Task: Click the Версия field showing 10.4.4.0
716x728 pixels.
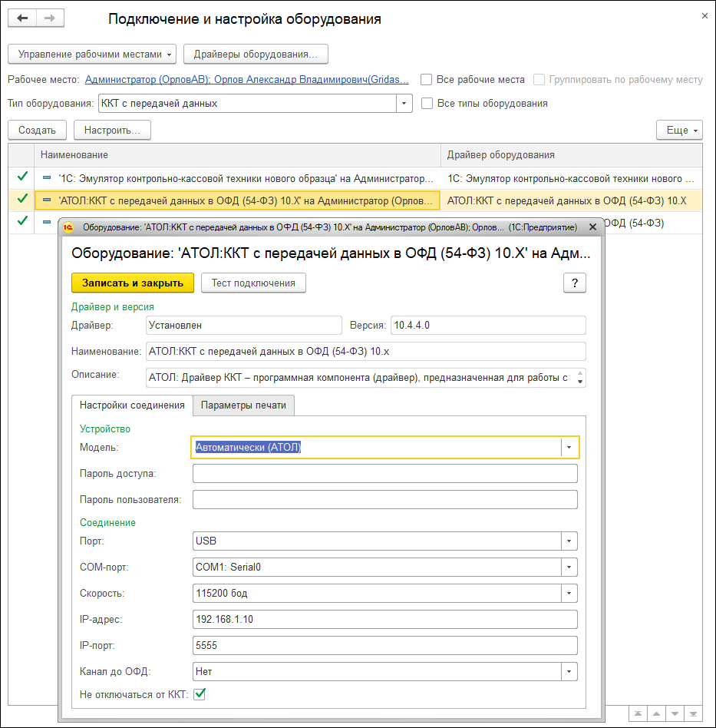Action: click(x=488, y=325)
